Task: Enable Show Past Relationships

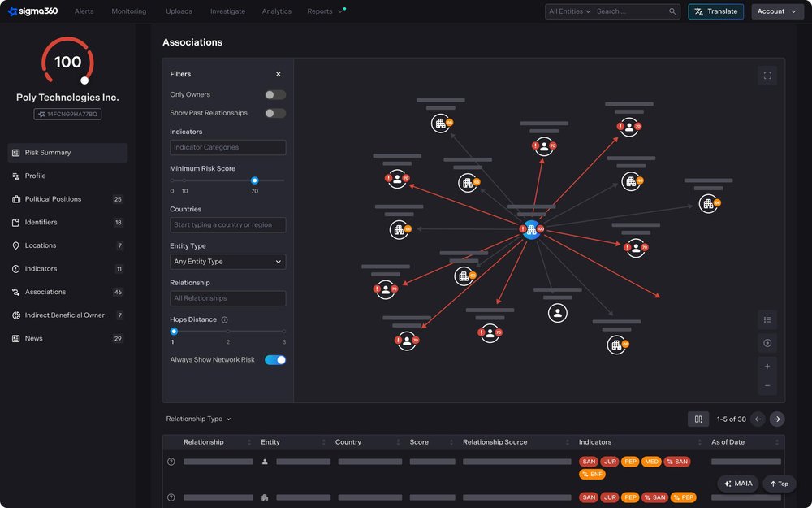Action: pos(274,113)
